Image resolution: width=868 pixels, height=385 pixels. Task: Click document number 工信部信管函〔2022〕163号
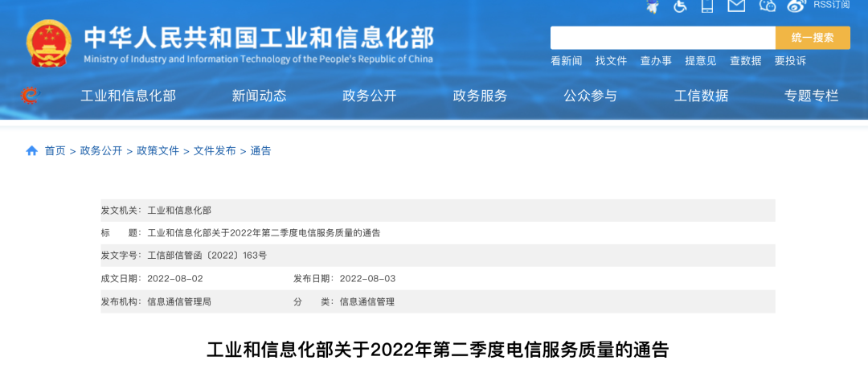(x=207, y=256)
